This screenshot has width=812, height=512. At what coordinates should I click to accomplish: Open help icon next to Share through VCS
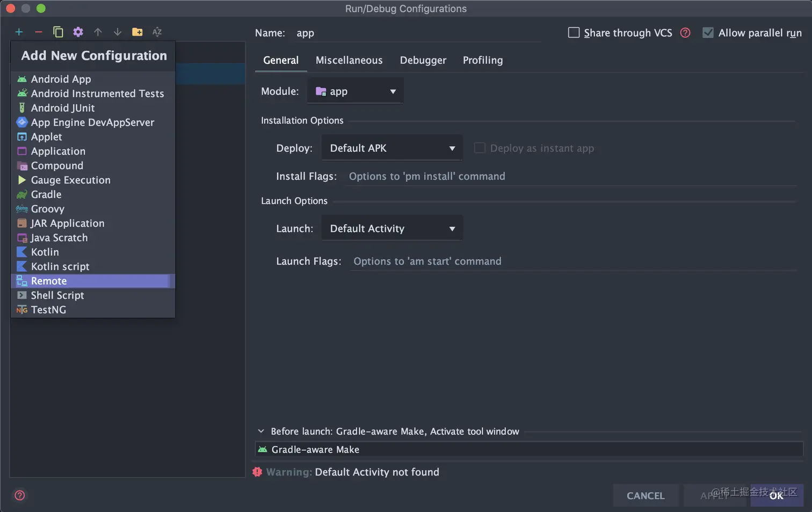click(x=685, y=33)
